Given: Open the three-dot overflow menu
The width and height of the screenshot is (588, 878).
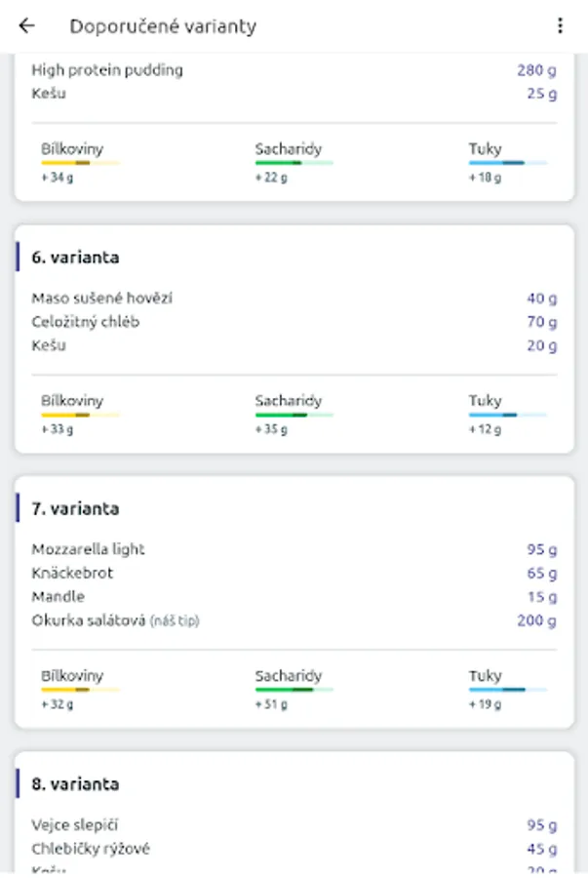Looking at the screenshot, I should pyautogui.click(x=560, y=26).
